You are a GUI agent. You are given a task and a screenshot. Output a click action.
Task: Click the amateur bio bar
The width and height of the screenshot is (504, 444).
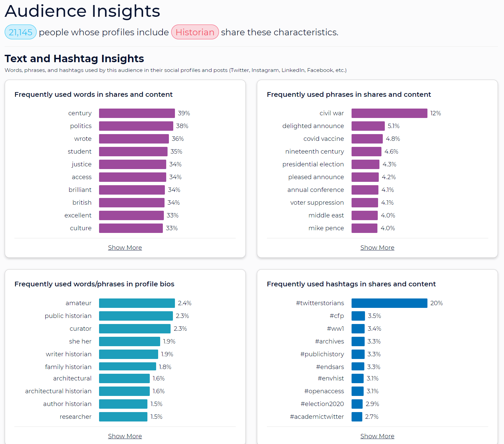point(137,303)
